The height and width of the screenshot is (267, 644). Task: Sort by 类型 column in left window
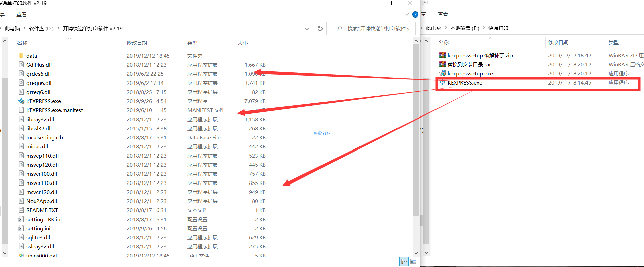[192, 43]
